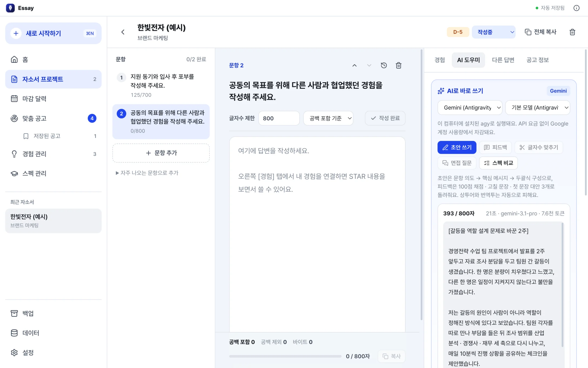Expand 자주 나오는 문항으로 추가
Viewport: 588px width, 368px height.
pyautogui.click(x=147, y=173)
